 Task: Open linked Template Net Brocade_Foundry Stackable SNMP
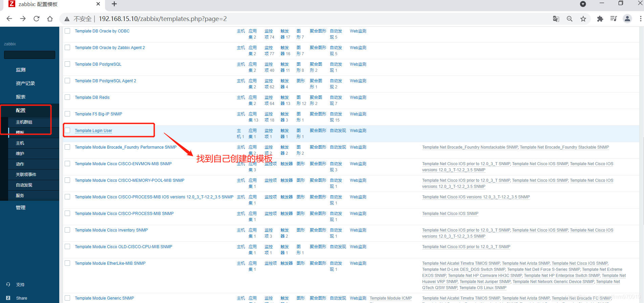coord(564,147)
